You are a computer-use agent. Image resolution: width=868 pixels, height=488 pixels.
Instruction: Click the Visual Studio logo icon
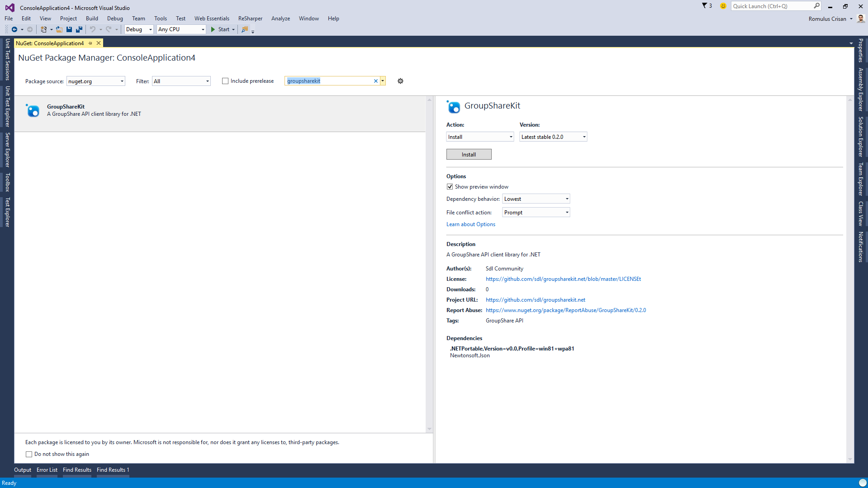[9, 8]
